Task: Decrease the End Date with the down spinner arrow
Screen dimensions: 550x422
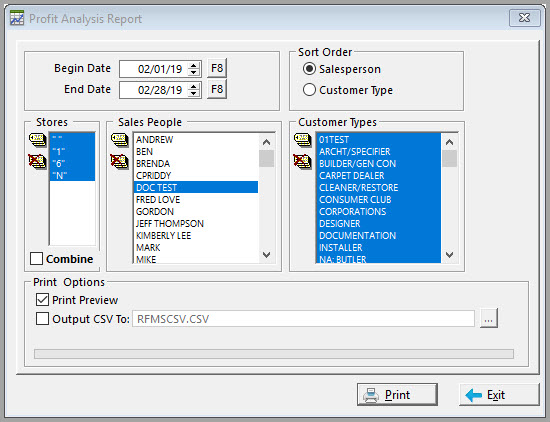Action: pyautogui.click(x=194, y=93)
